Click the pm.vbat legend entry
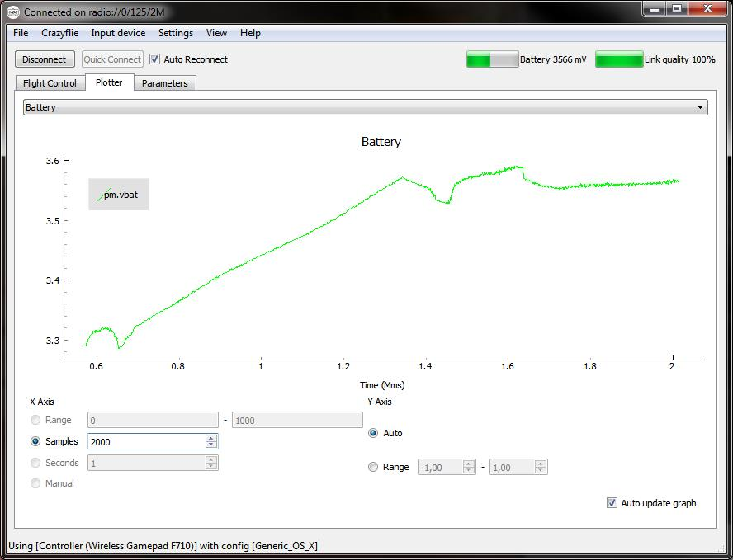The image size is (733, 560). (119, 195)
